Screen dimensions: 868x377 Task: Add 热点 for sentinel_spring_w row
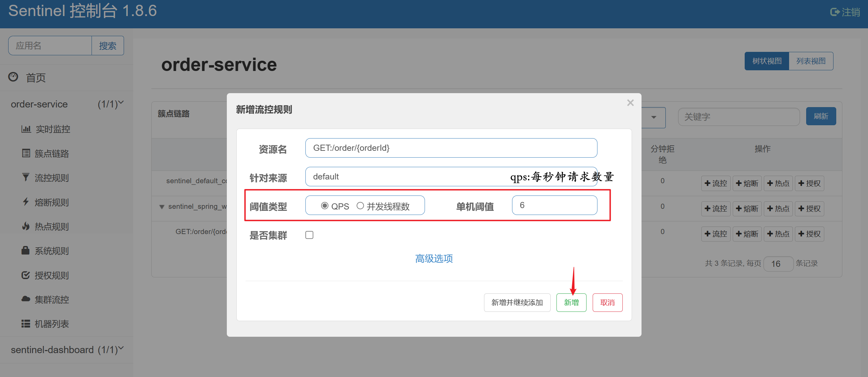pos(778,209)
